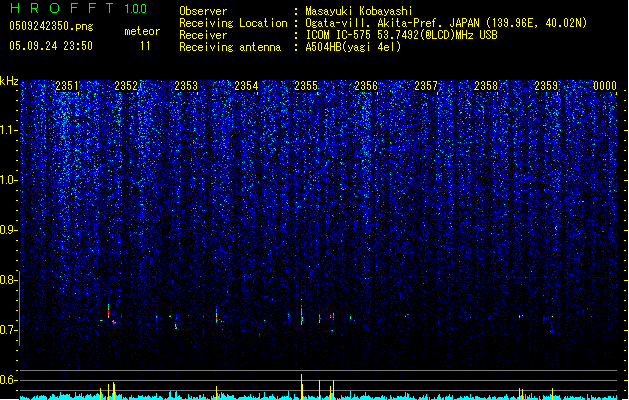Viewport: 629px width, 400px height.
Task: Click the timestamp 05.09.24 23:50
Action: (51, 46)
